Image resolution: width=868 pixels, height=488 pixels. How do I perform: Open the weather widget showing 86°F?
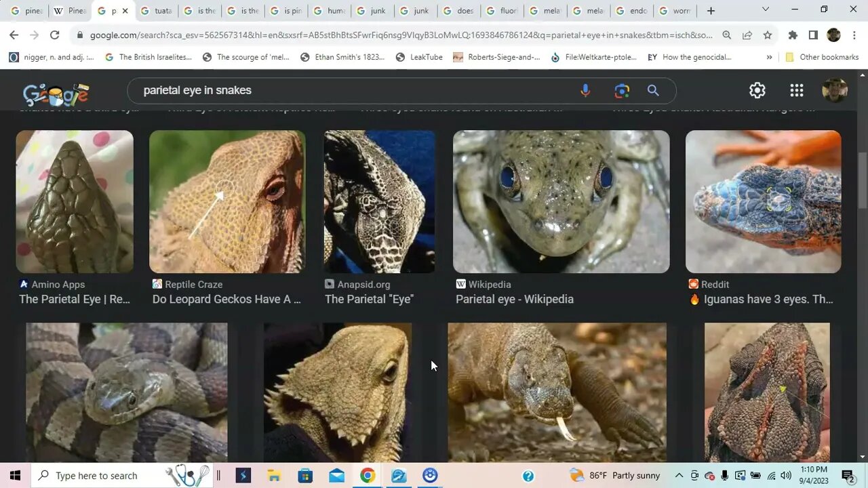click(x=615, y=476)
